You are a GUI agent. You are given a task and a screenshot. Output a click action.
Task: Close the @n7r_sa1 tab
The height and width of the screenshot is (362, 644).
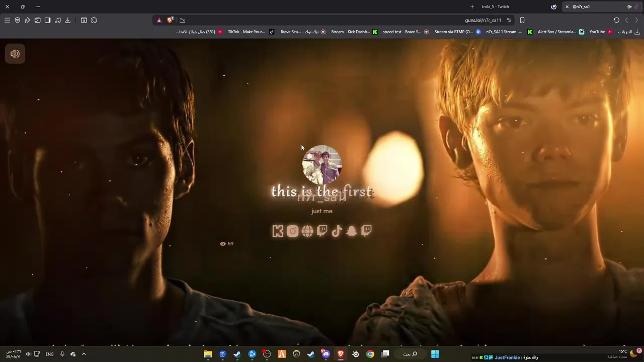pyautogui.click(x=567, y=7)
